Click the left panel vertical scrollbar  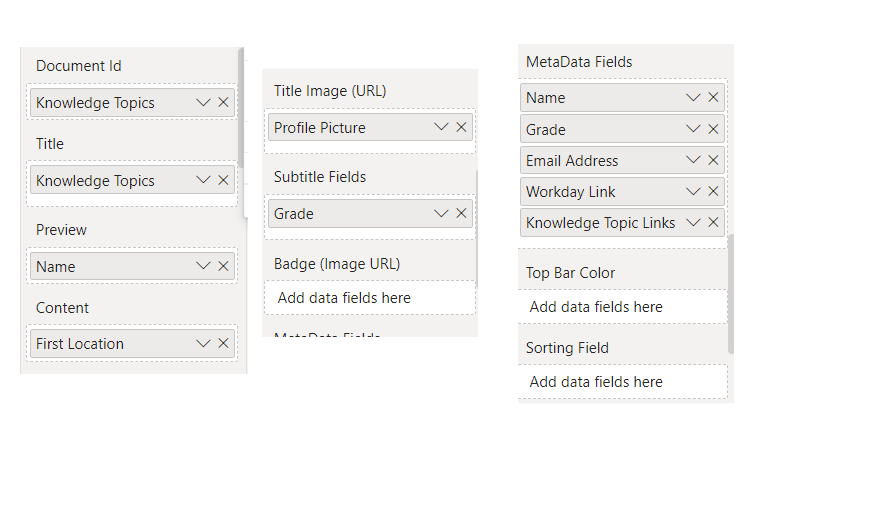(241, 107)
